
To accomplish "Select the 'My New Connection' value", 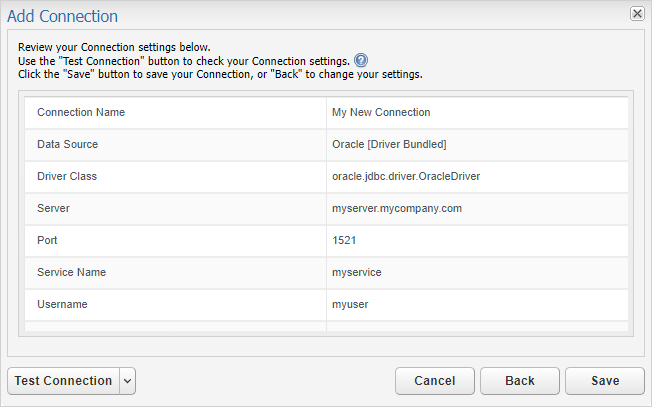I will (x=381, y=112).
